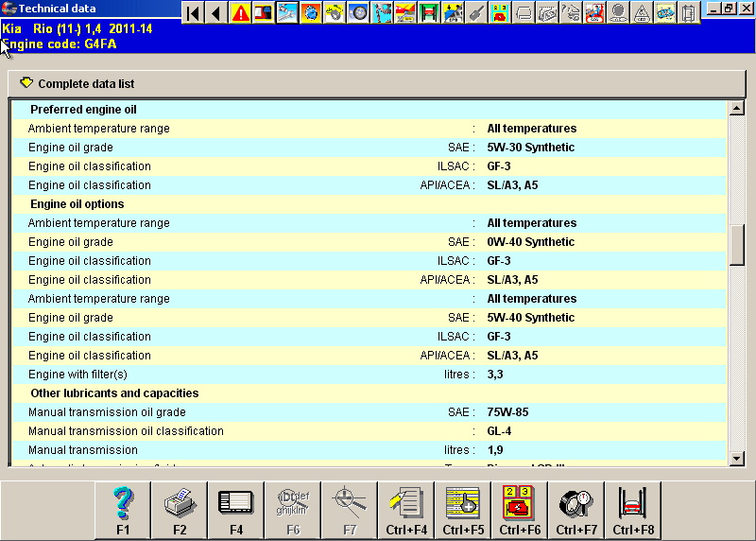Click the 0W-40 Synthetic value
The image size is (756, 541).
click(531, 242)
